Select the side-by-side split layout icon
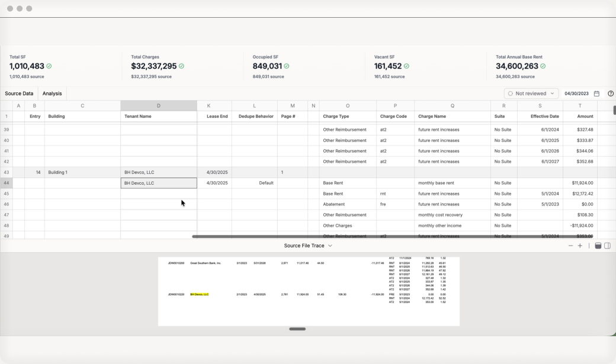616x364 pixels. [607, 246]
